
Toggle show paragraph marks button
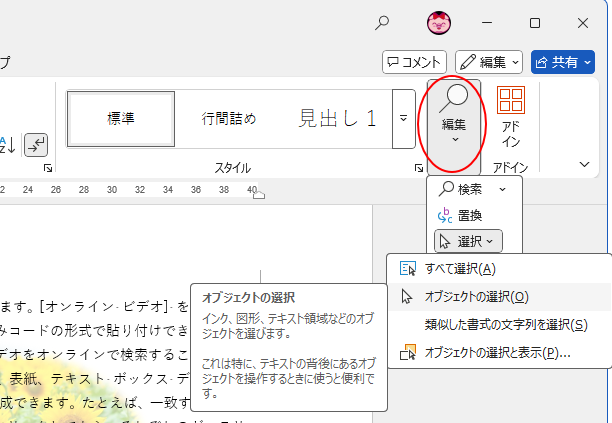click(36, 145)
